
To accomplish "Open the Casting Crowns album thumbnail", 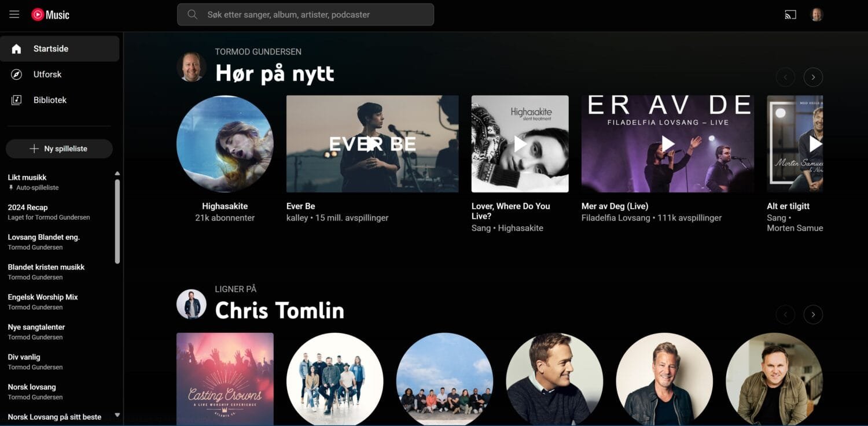I will (x=225, y=379).
